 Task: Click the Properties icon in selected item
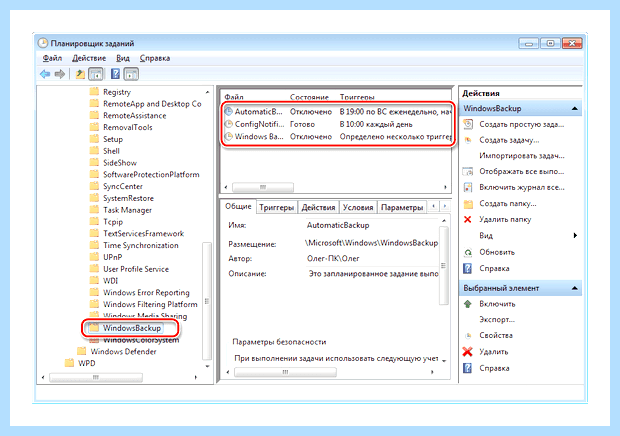pos(468,335)
